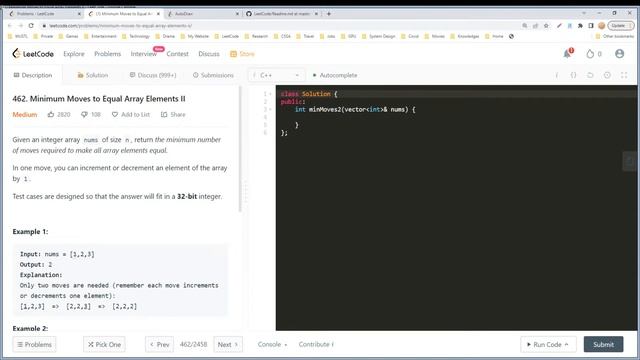Viewport: 640px width, 360px height.
Task: Open the Interview navigation item
Action: point(144,54)
